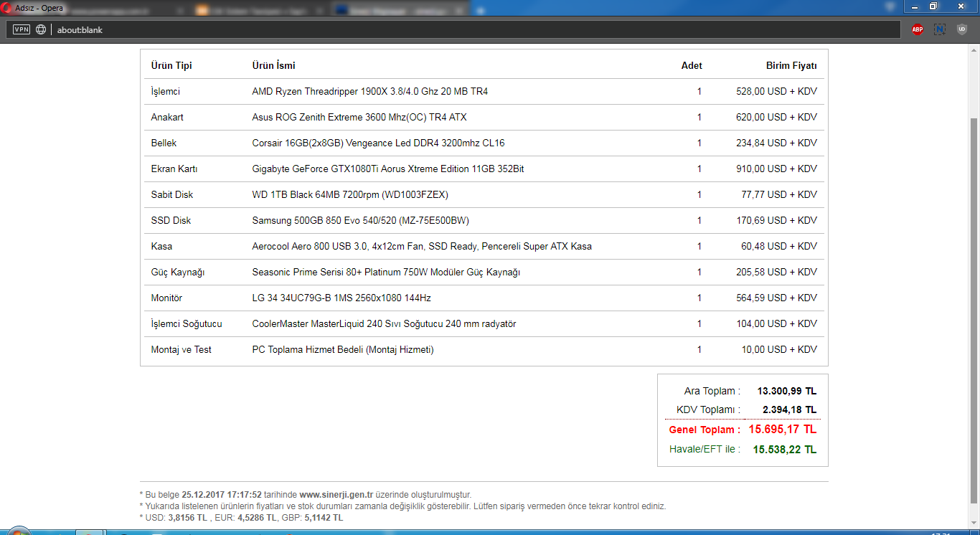Screen dimensions: 980x535
Task: Select the price '77,77 USD + KDV'
Action: (779, 194)
